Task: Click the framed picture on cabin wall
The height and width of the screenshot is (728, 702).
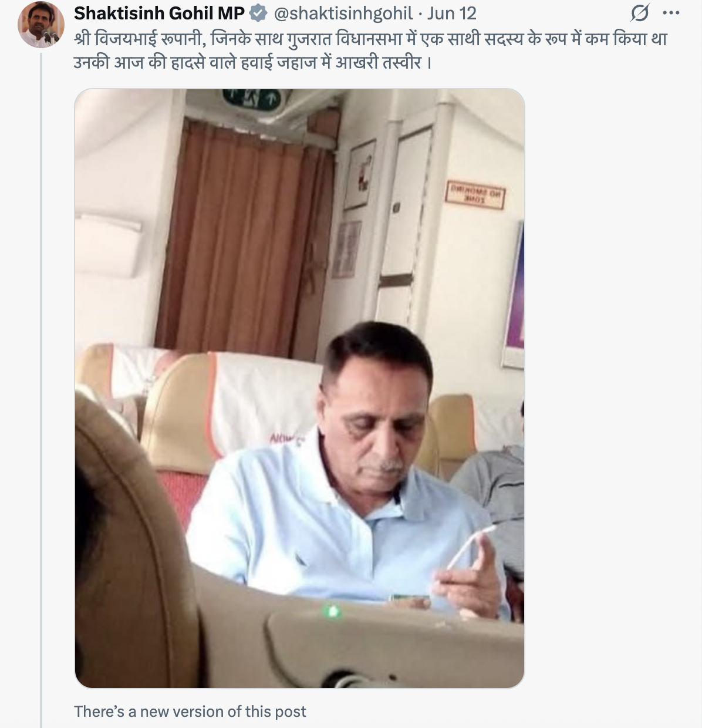Action: [x=360, y=174]
